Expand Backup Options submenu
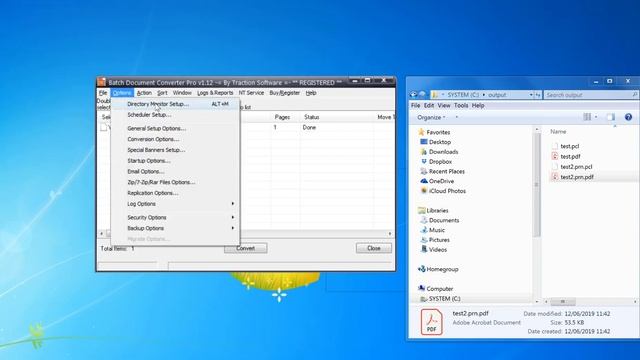Screen dimensions: 640x360 tap(176, 228)
